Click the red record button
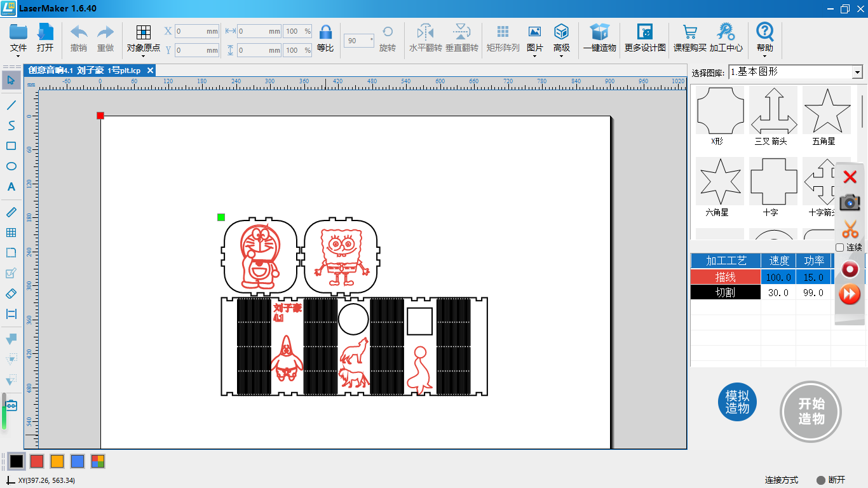Viewport: 868px width, 488px height. pos(850,270)
